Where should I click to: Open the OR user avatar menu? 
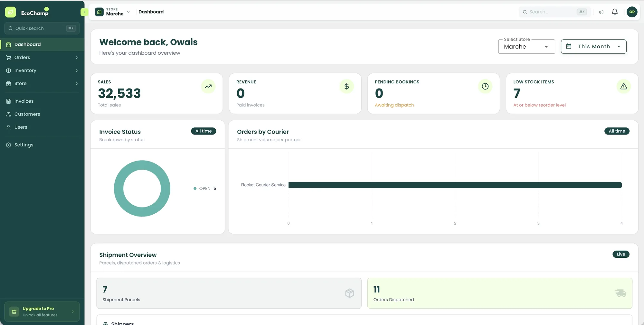pyautogui.click(x=632, y=12)
